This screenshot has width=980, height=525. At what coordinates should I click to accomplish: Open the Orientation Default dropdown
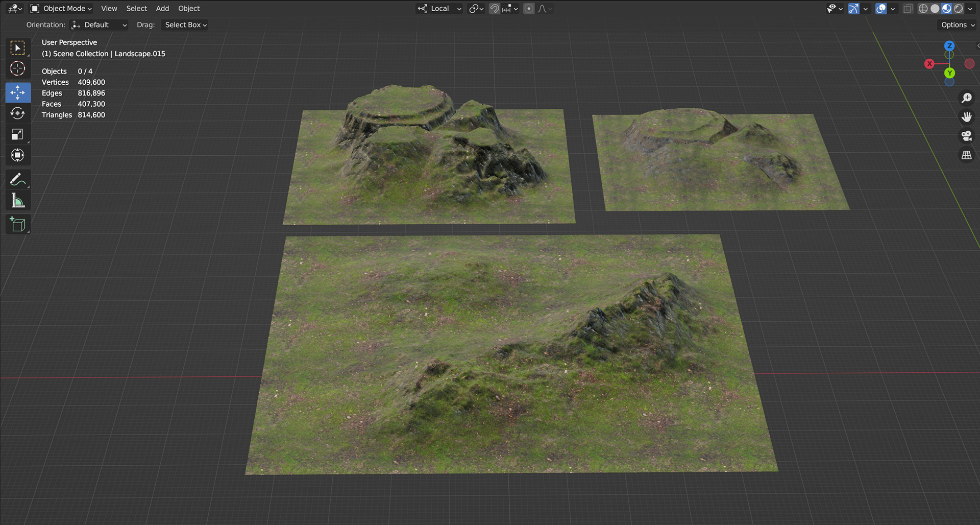(x=99, y=25)
